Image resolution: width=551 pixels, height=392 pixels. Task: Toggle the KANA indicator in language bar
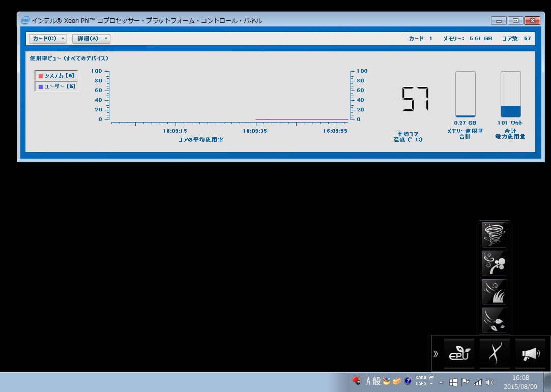tap(421, 383)
